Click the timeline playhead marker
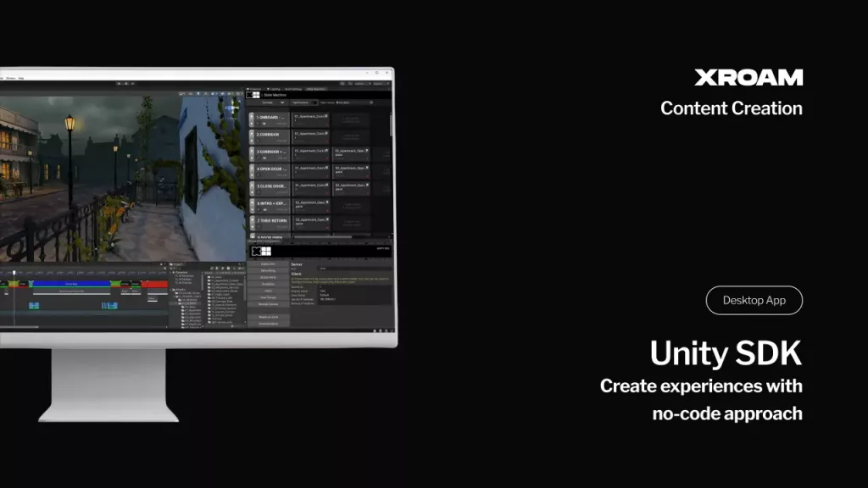This screenshot has width=868, height=488. [14, 274]
